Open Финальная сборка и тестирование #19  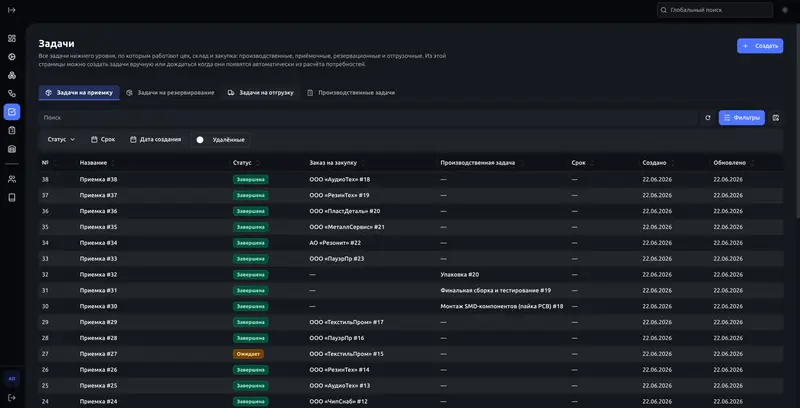coord(495,290)
